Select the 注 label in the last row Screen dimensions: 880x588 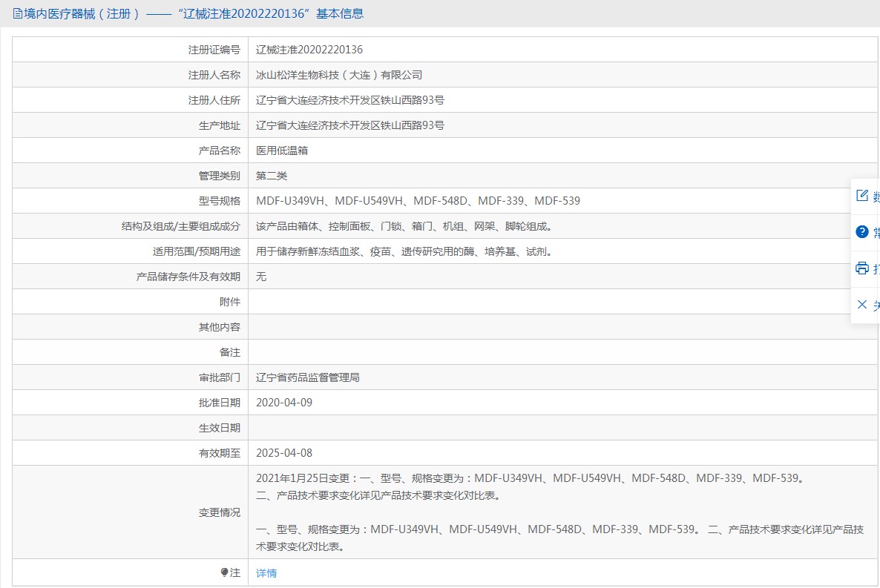tap(235, 573)
